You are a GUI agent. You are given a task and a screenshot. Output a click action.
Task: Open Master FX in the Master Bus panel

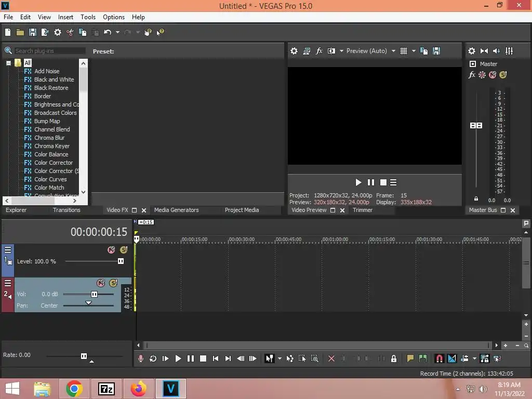472,75
